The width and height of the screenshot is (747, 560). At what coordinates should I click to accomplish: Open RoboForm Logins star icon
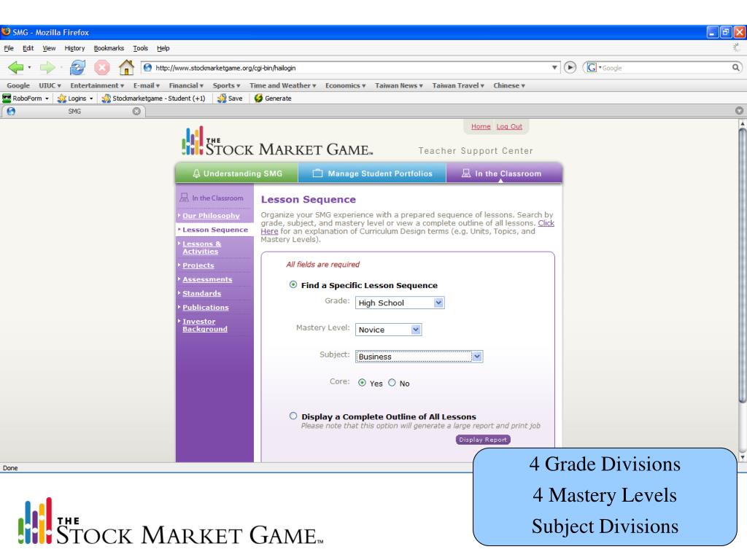click(x=62, y=98)
